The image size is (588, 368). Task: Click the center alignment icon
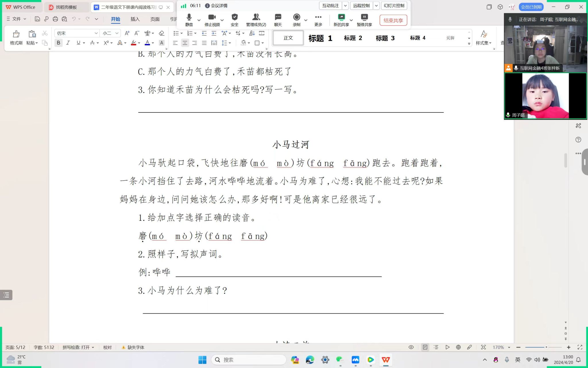(x=185, y=43)
